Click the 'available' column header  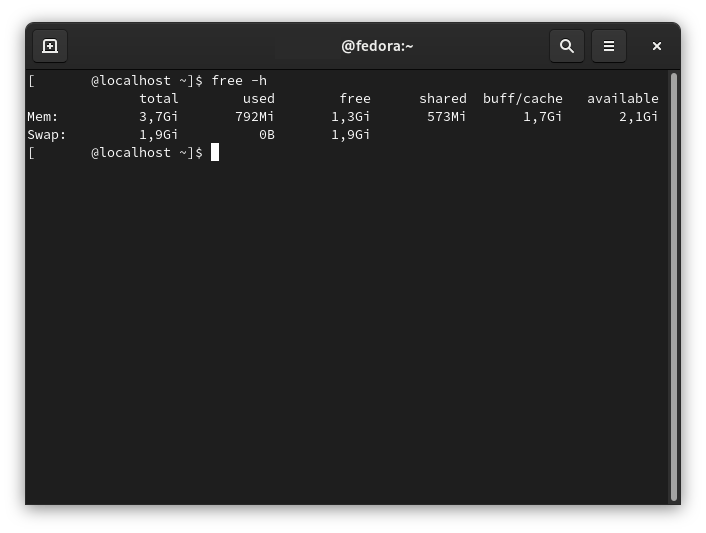[623, 99]
